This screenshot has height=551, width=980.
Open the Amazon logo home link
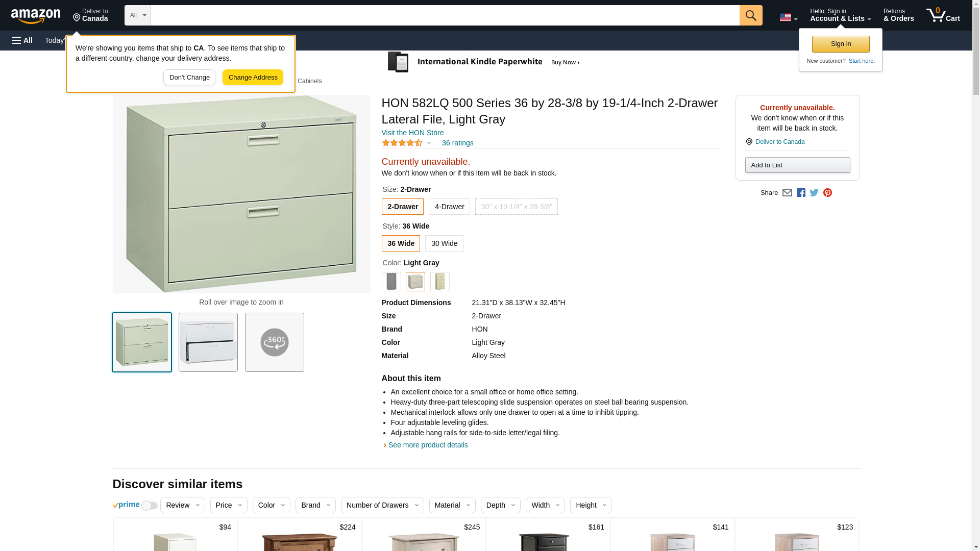pos(36,16)
